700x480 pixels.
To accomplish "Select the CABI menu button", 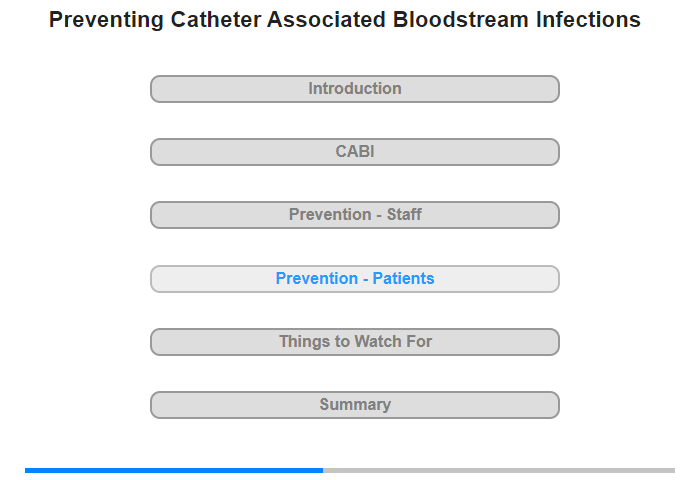I will [x=354, y=152].
